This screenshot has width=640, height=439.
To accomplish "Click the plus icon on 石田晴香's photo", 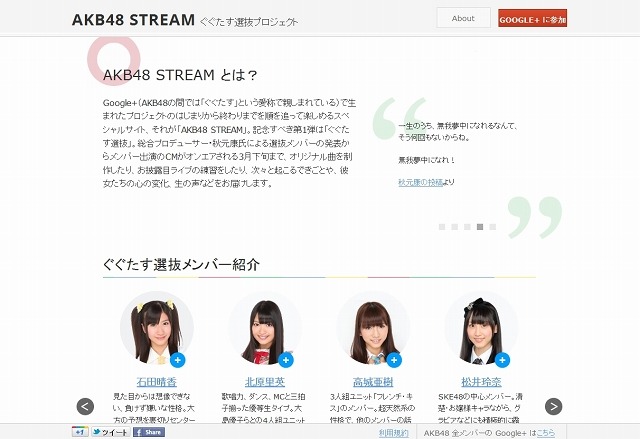I will [178, 360].
